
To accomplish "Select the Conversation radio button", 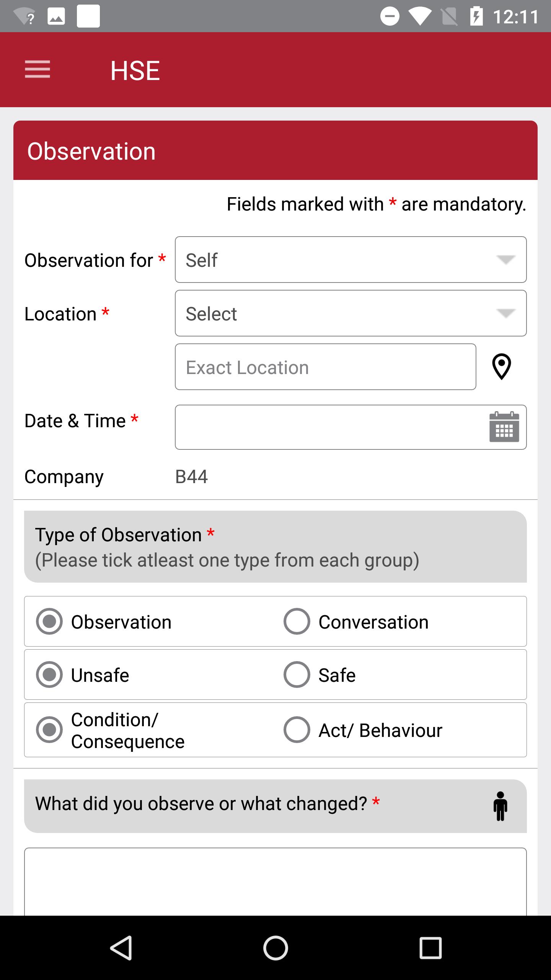I will pyautogui.click(x=297, y=621).
